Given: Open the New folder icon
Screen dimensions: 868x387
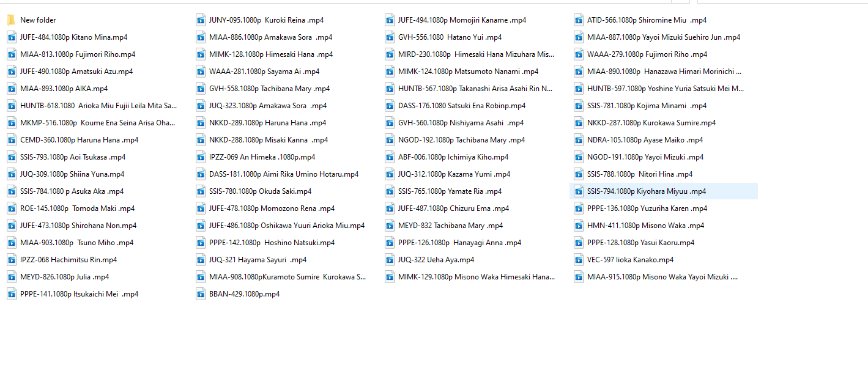Looking at the screenshot, I should pyautogui.click(x=12, y=20).
